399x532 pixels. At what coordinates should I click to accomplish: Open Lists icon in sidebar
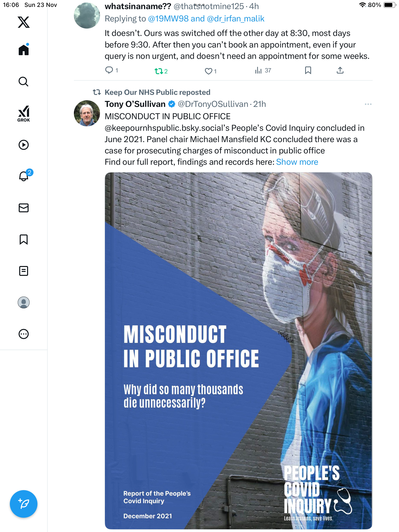pyautogui.click(x=24, y=271)
